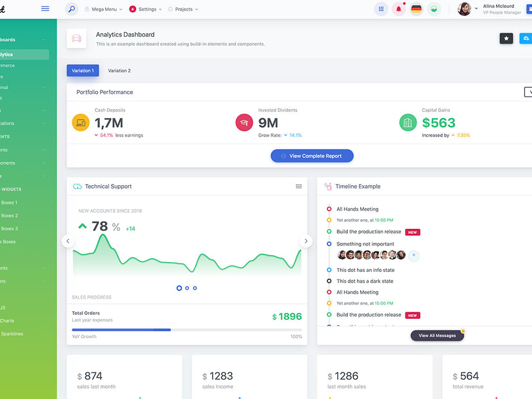The image size is (532, 399).
Task: Click 'This dot has a dark state' entry
Action: 365,281
